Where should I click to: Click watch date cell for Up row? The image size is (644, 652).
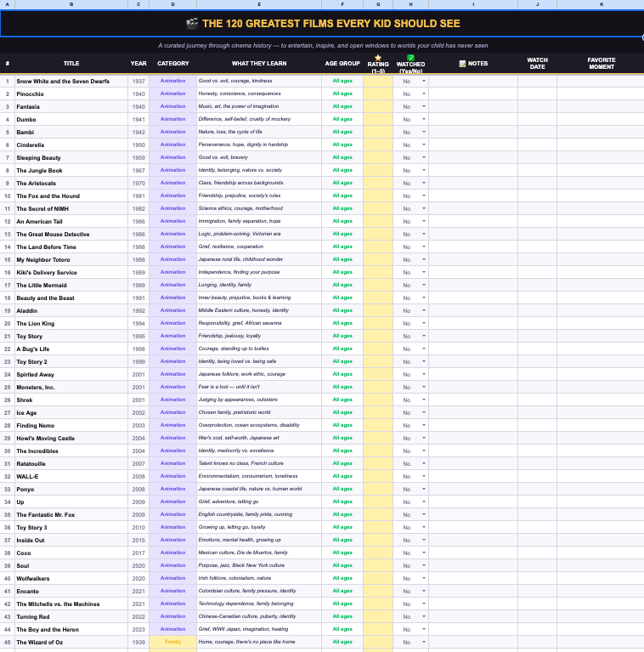537,502
